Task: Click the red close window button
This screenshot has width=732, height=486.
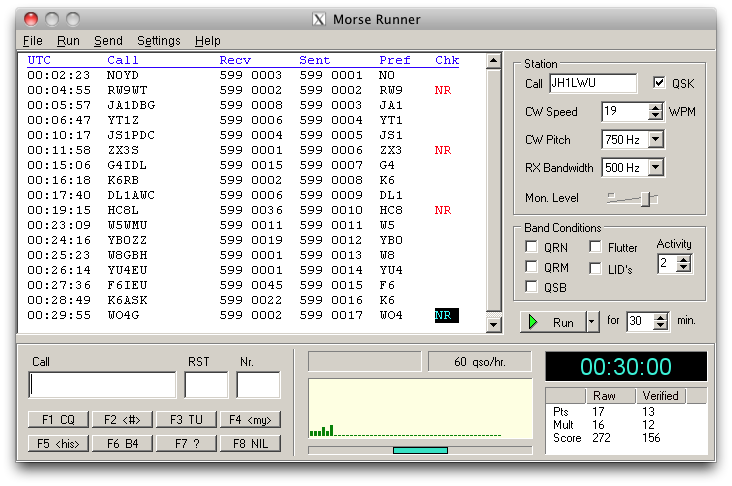Action: point(31,19)
